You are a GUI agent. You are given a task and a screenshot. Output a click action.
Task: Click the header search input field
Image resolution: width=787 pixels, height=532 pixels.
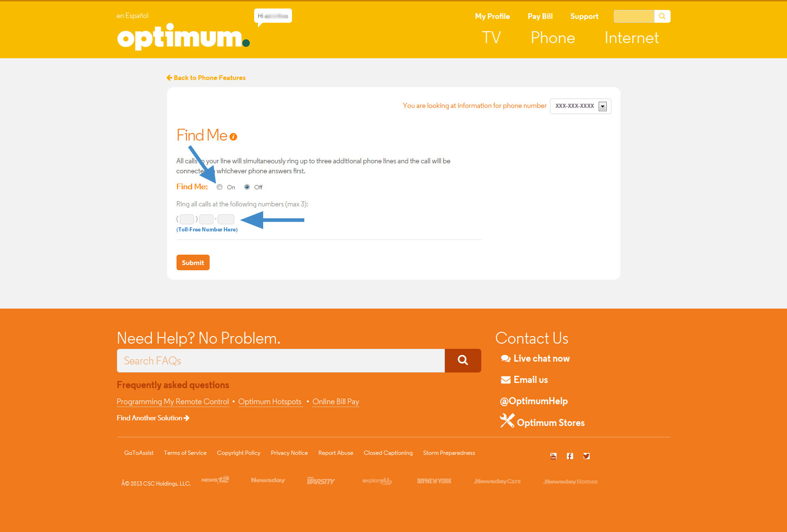634,16
